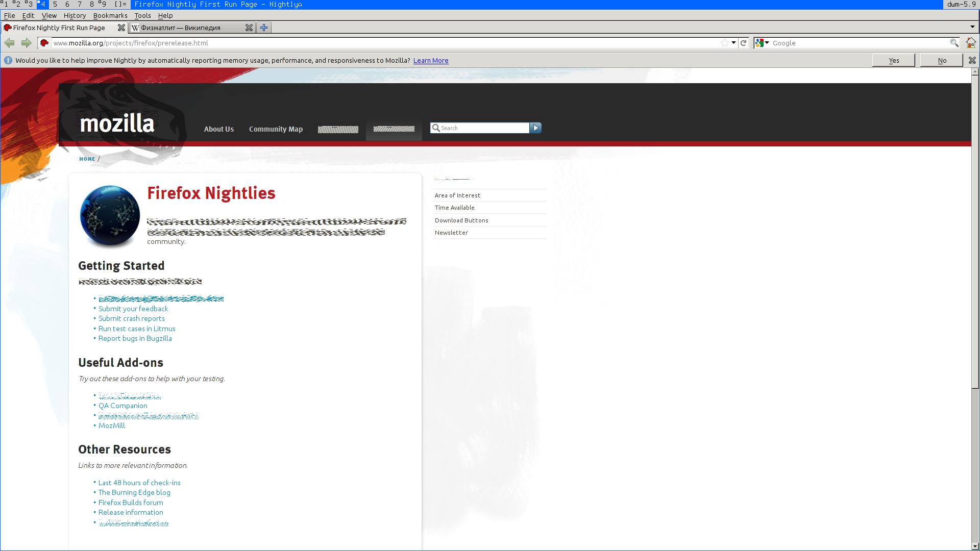Close the Firefox Nightly First Run tab
The image size is (980, 551).
(x=121, y=28)
